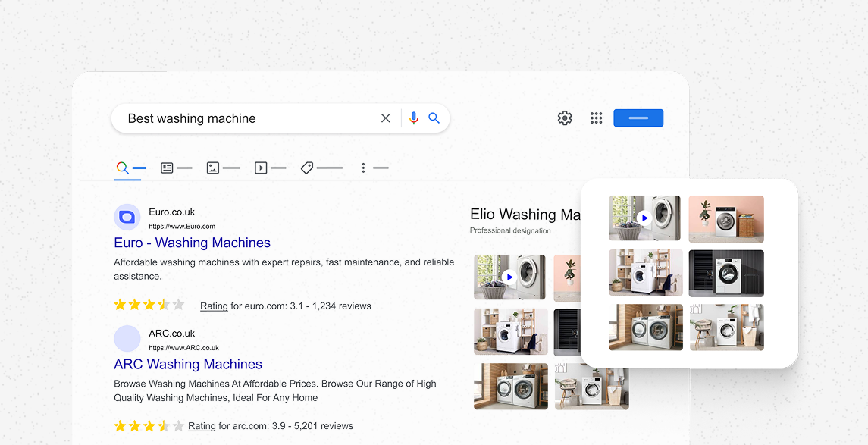Open the twin washers thumbnail in popup
This screenshot has width=868, height=445.
point(646,327)
